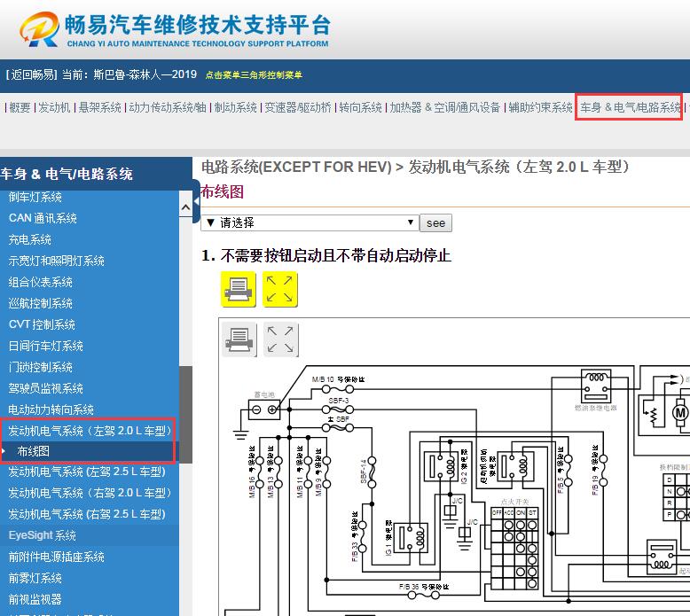
Task: Click the 返回畅易 link
Action: click(32, 74)
